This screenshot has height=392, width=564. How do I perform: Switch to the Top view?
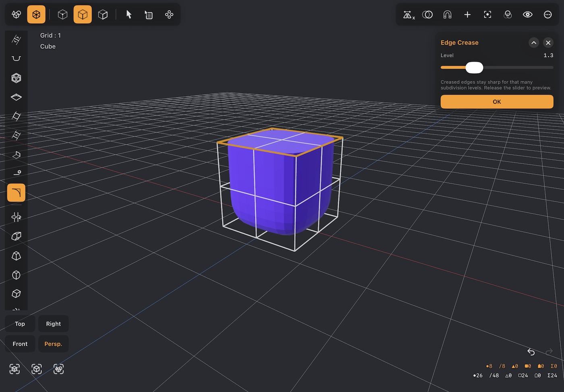tap(20, 324)
